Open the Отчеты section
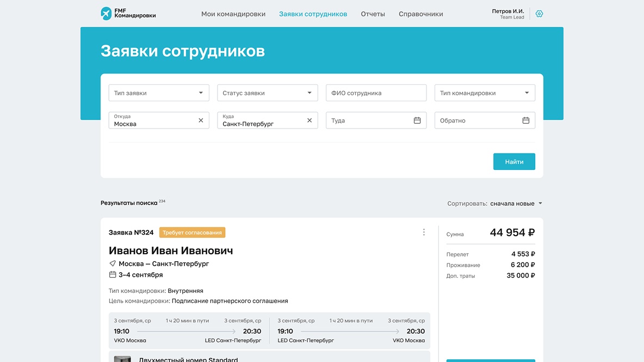Viewport: 644px width, 362px height. pyautogui.click(x=373, y=14)
